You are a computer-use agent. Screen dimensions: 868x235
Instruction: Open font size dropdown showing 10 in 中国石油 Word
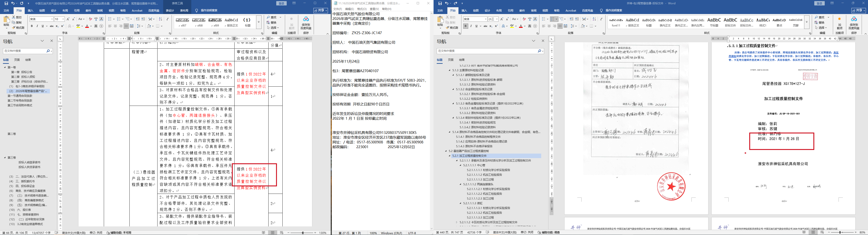click(x=63, y=19)
